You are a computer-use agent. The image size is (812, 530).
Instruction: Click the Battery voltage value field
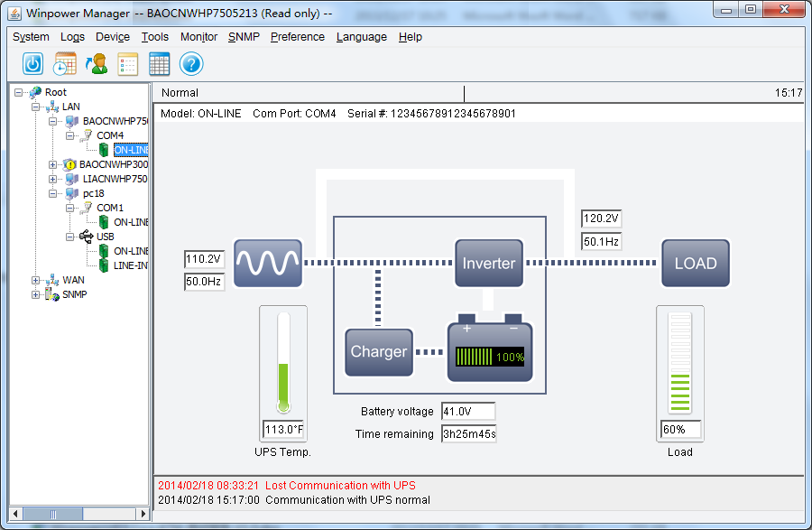[x=467, y=412]
